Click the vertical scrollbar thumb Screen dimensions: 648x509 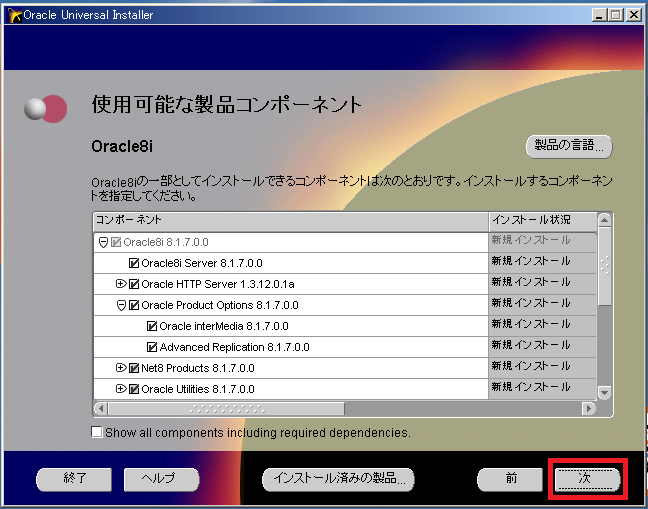[605, 266]
